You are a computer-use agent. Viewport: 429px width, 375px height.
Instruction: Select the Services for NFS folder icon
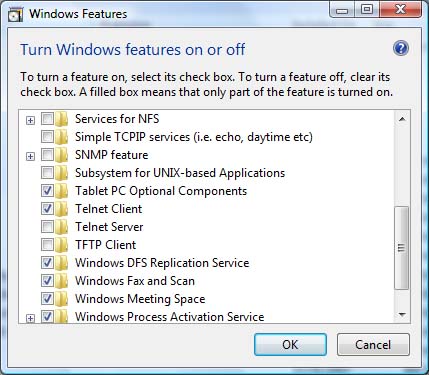tap(61, 119)
